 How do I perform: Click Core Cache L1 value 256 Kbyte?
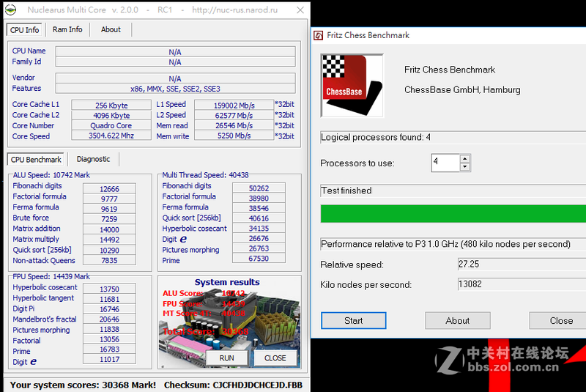pos(111,105)
